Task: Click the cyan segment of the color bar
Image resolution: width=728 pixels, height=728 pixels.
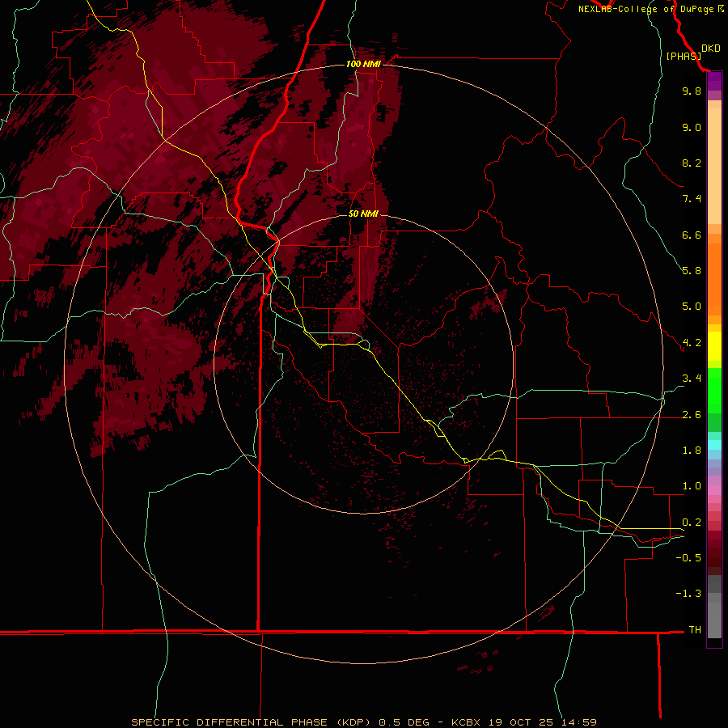Action: click(x=714, y=445)
